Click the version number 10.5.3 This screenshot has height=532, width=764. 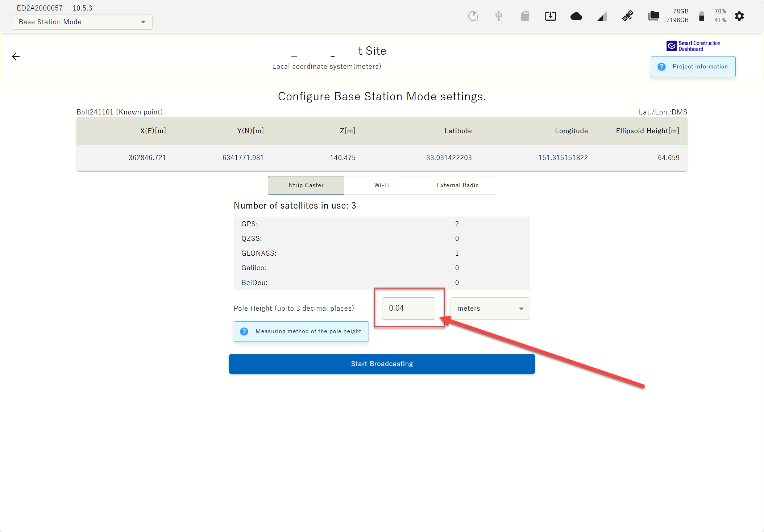coord(82,8)
